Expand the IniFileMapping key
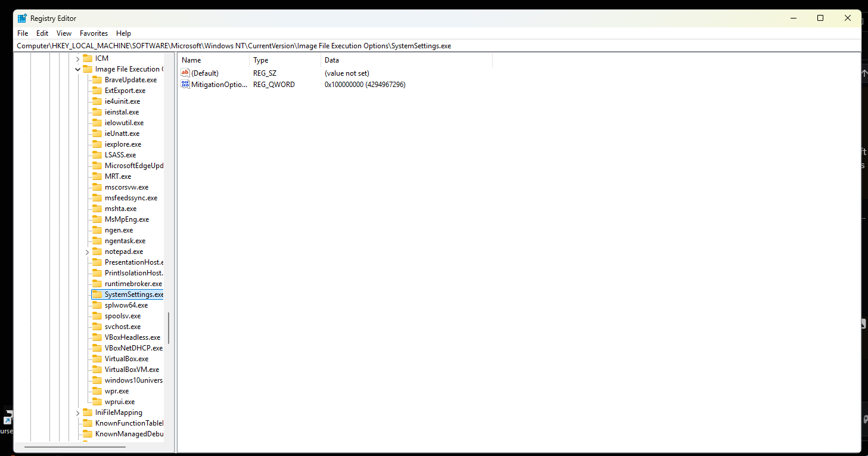This screenshot has height=456, width=868. tap(77, 412)
